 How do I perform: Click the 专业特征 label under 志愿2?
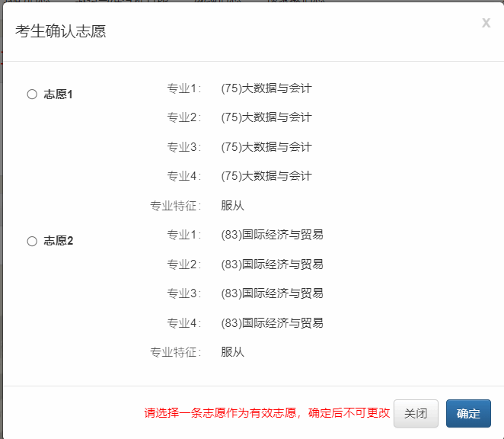[175, 352]
